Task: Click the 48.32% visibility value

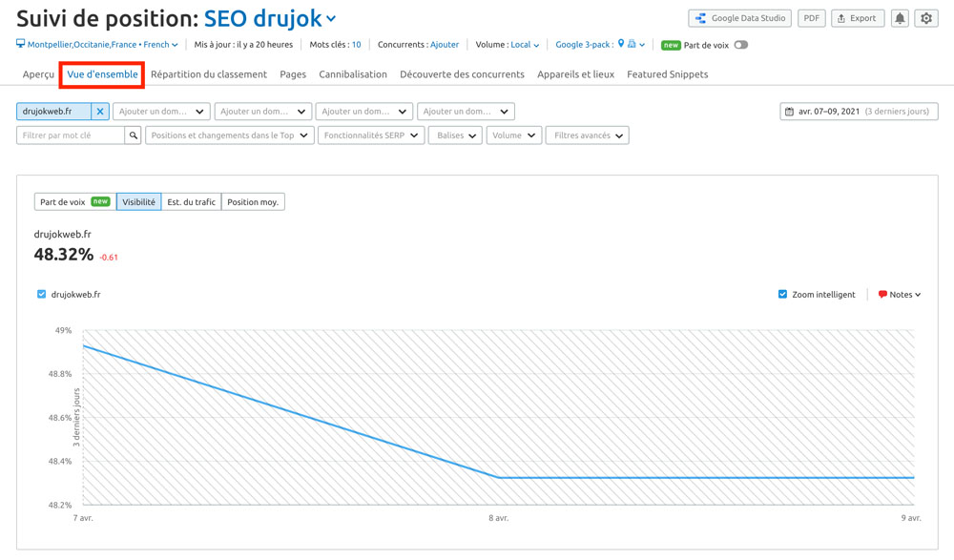Action: 64,255
